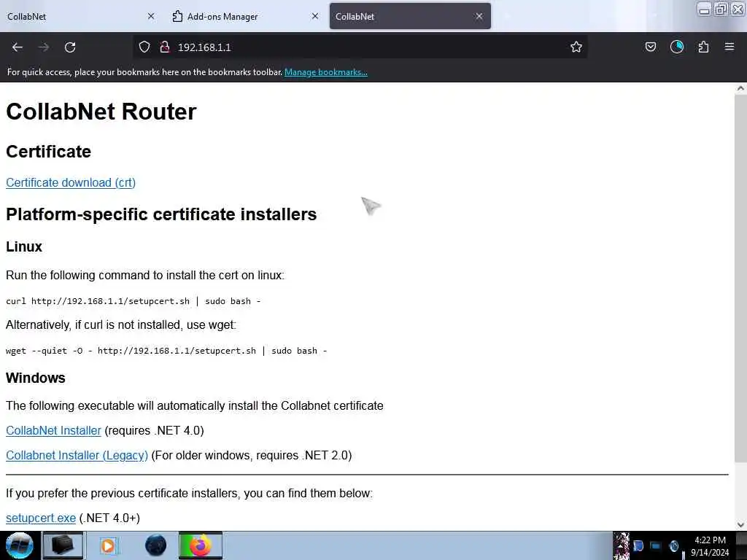Click the wget --quiet command text

coord(166,351)
